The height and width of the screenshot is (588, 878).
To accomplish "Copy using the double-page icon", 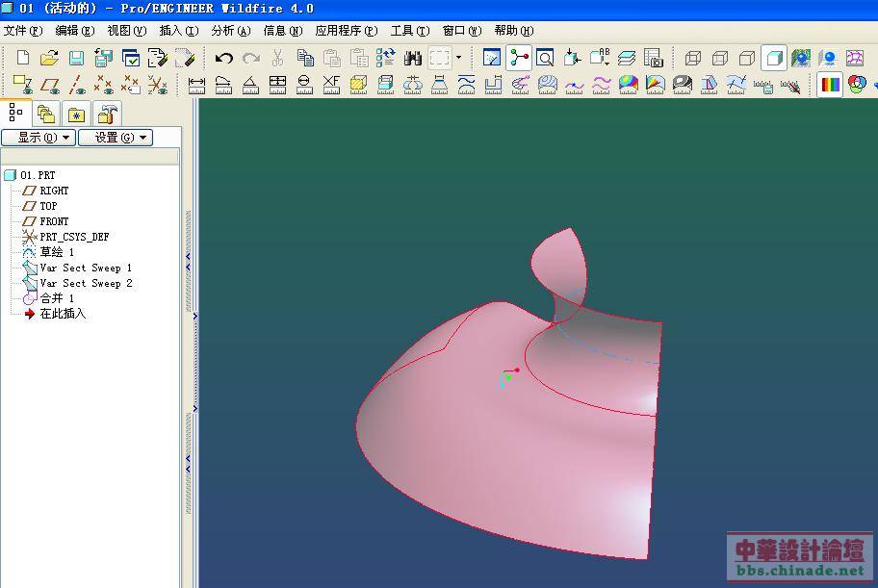I will pos(304,58).
